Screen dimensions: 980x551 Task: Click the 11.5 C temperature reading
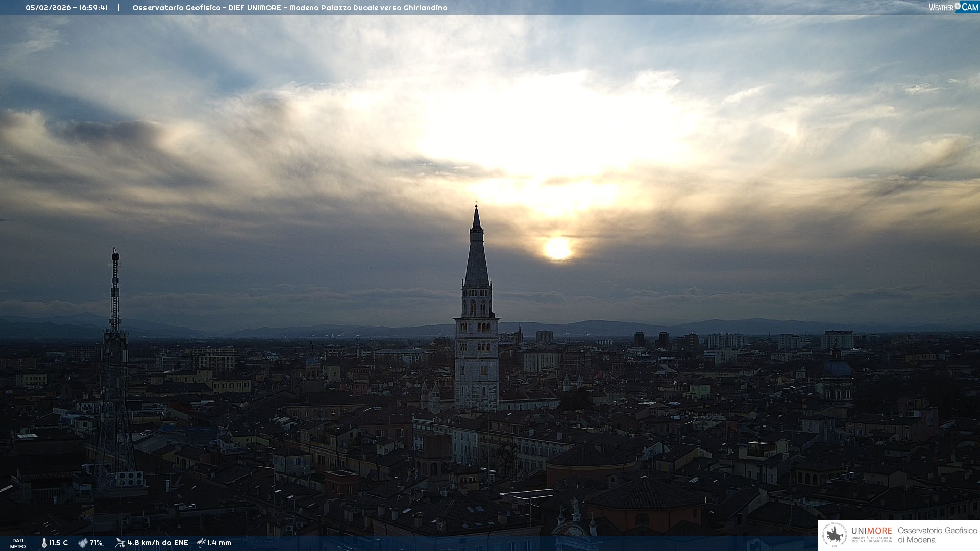click(x=58, y=543)
